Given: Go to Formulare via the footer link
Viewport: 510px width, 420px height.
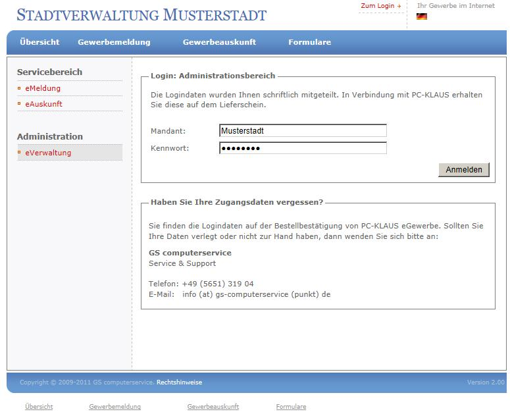Looking at the screenshot, I should coord(291,407).
